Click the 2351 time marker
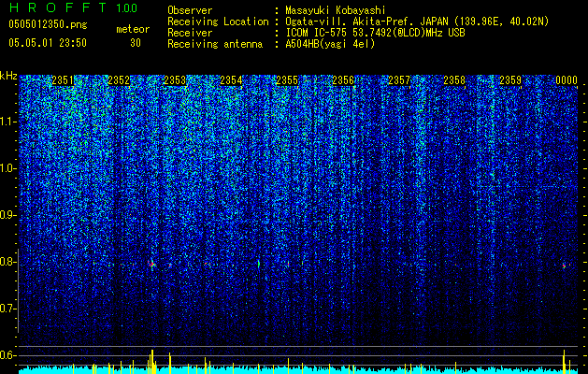The height and width of the screenshot is (374, 588). pos(63,80)
